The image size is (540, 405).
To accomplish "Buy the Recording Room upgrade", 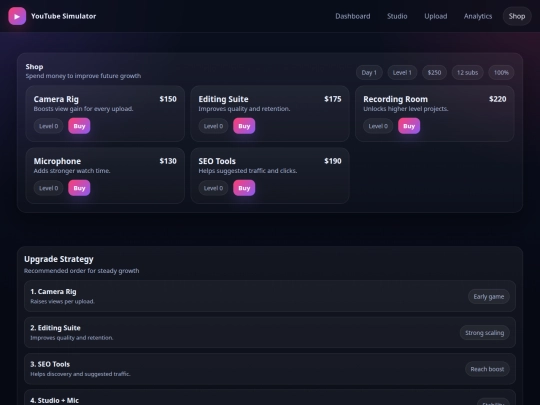I will coord(409,126).
